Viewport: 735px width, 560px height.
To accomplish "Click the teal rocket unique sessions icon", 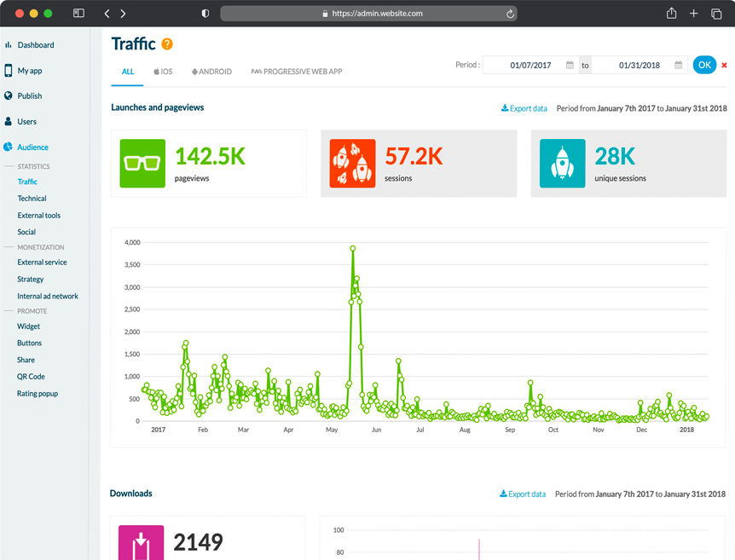I will 562,163.
